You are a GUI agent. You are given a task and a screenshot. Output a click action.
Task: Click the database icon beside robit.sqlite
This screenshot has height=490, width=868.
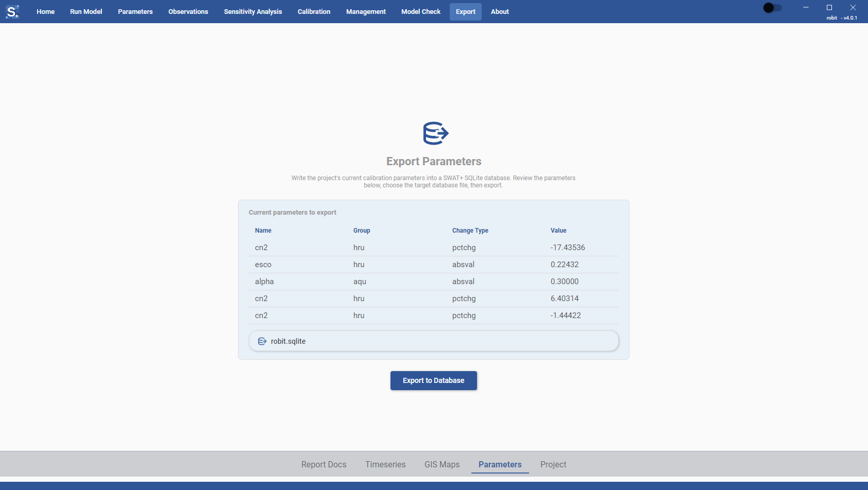262,341
